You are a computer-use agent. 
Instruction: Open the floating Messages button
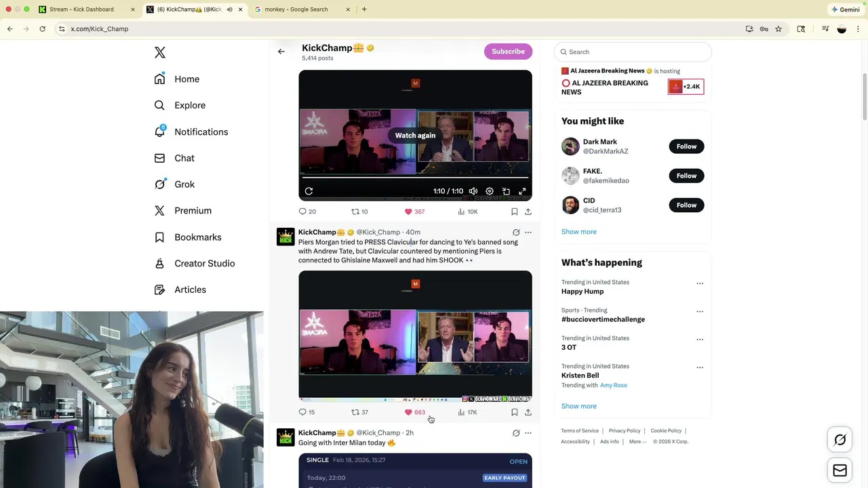(840, 470)
